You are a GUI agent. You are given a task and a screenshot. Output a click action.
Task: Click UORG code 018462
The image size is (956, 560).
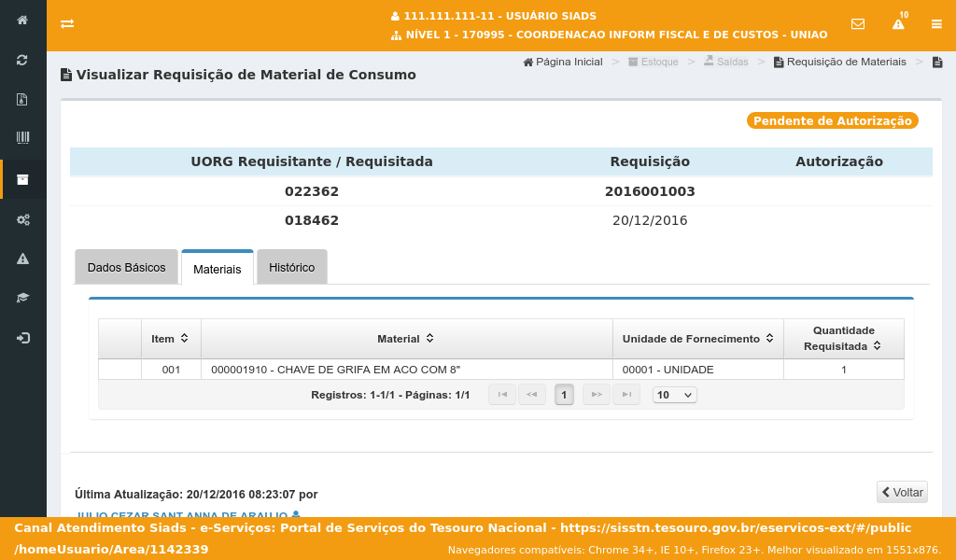click(x=312, y=220)
